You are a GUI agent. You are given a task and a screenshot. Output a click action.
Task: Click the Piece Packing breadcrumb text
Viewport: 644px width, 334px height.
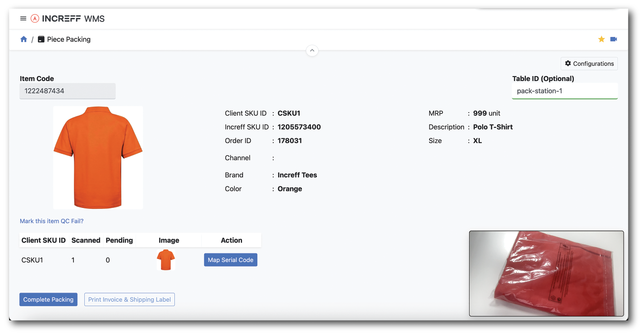click(x=69, y=39)
